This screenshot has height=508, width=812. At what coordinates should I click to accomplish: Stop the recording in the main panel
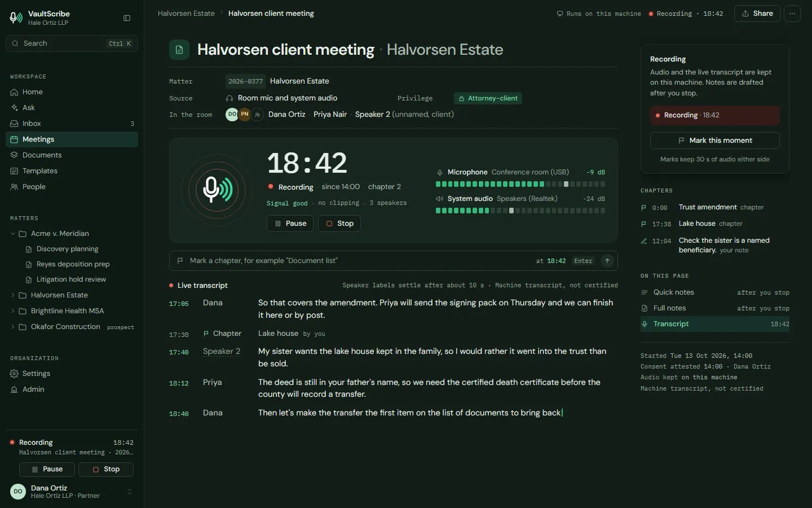339,224
